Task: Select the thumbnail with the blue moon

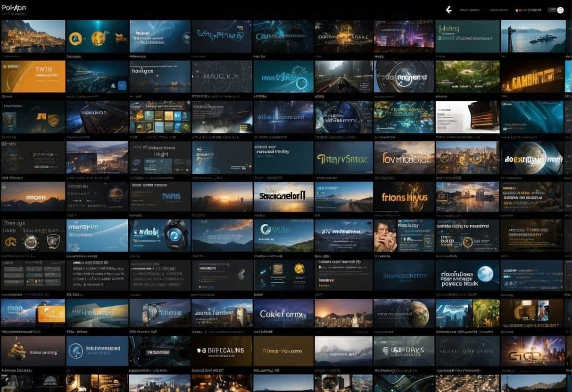Action: [467, 276]
